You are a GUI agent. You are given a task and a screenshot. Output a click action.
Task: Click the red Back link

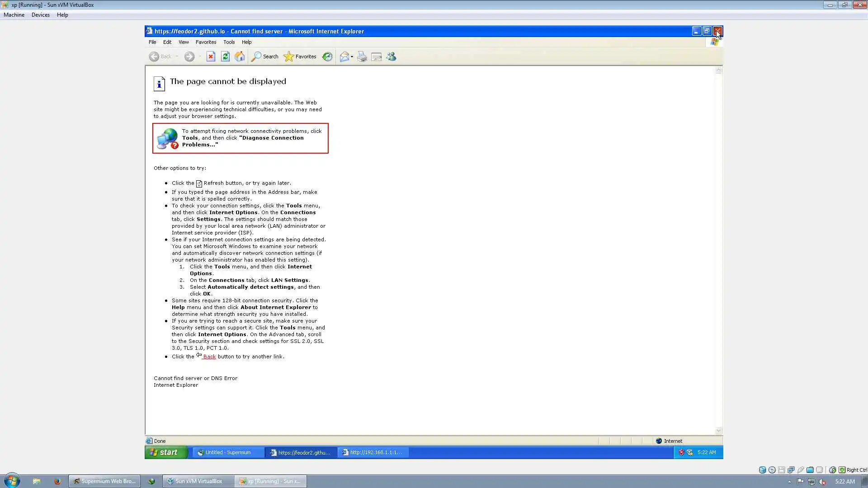click(209, 357)
